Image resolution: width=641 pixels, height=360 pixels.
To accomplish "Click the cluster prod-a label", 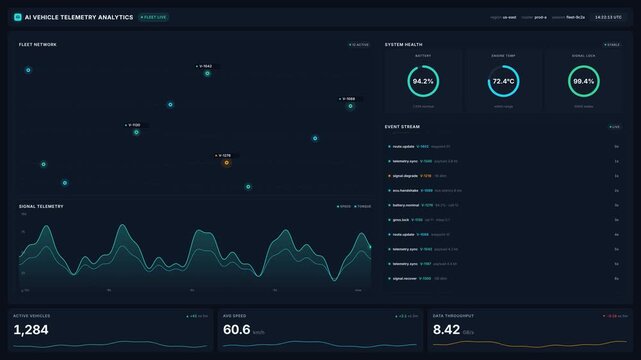I will point(534,18).
